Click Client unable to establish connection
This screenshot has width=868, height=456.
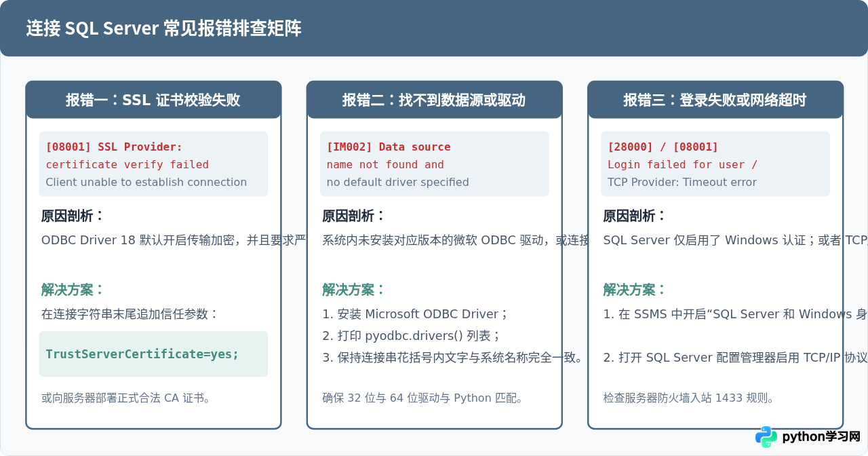click(x=146, y=182)
